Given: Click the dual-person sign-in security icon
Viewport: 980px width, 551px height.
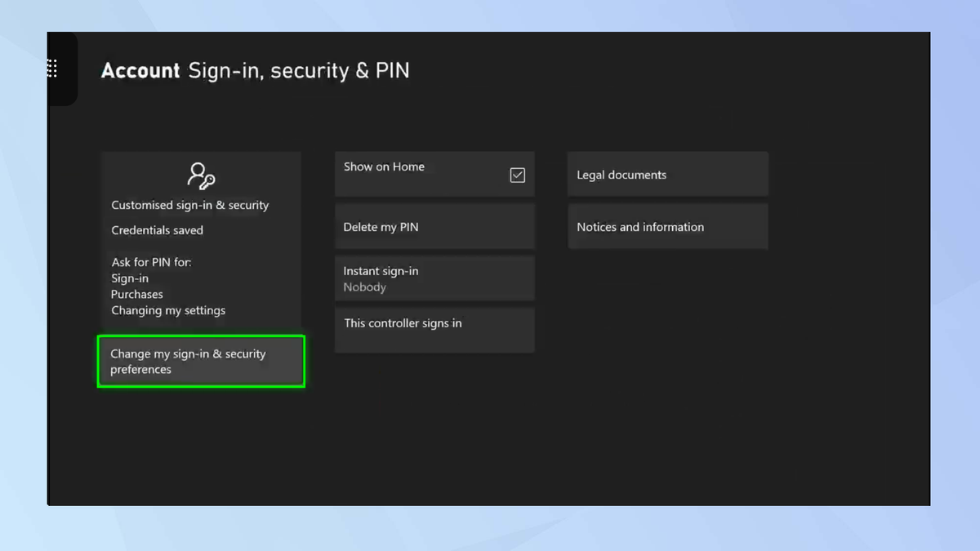Looking at the screenshot, I should click(x=201, y=175).
